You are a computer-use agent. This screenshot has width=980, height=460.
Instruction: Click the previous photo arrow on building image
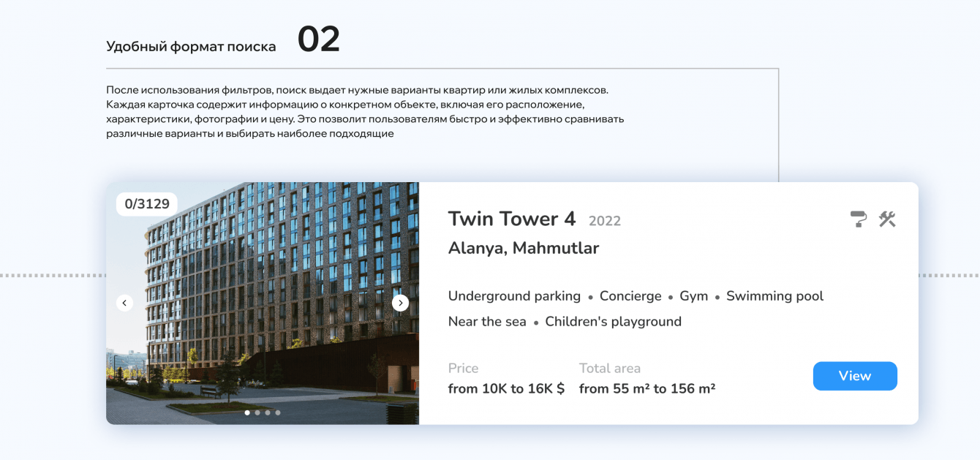click(125, 303)
